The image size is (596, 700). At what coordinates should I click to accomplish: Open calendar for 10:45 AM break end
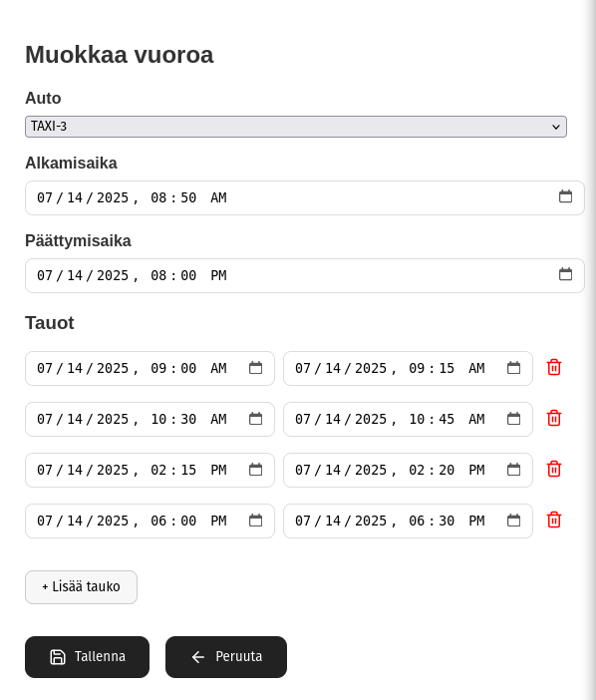pos(513,419)
